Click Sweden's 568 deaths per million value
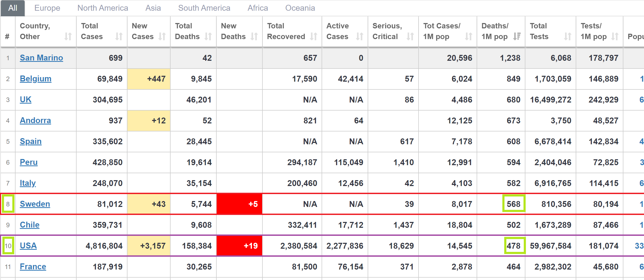The height and width of the screenshot is (280, 644). coord(514,204)
